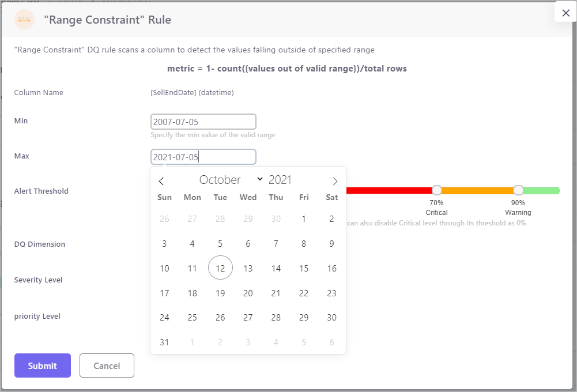577x392 pixels.
Task: Click the next month arrow in calendar
Action: point(335,181)
